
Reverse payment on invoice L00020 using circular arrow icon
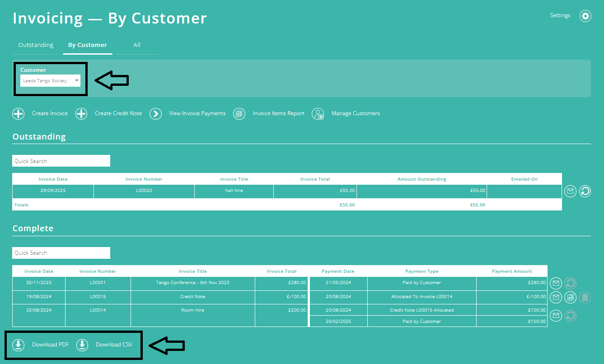pos(585,191)
